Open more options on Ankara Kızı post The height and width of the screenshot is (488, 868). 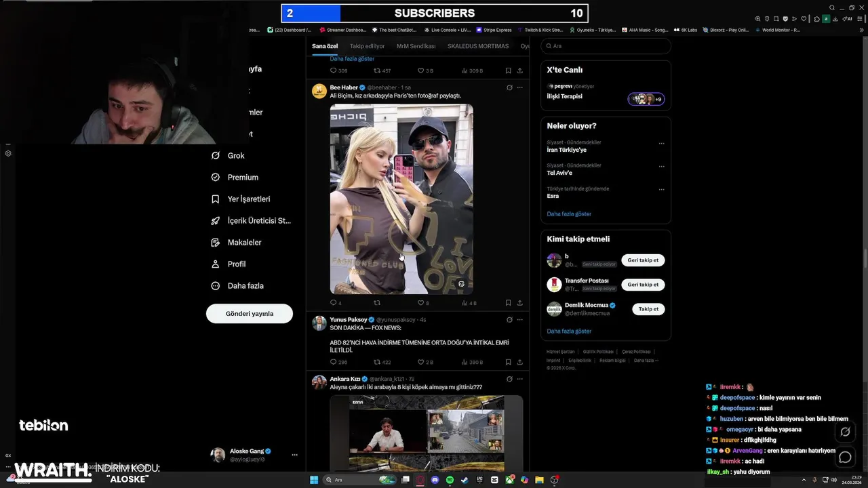coord(520,379)
